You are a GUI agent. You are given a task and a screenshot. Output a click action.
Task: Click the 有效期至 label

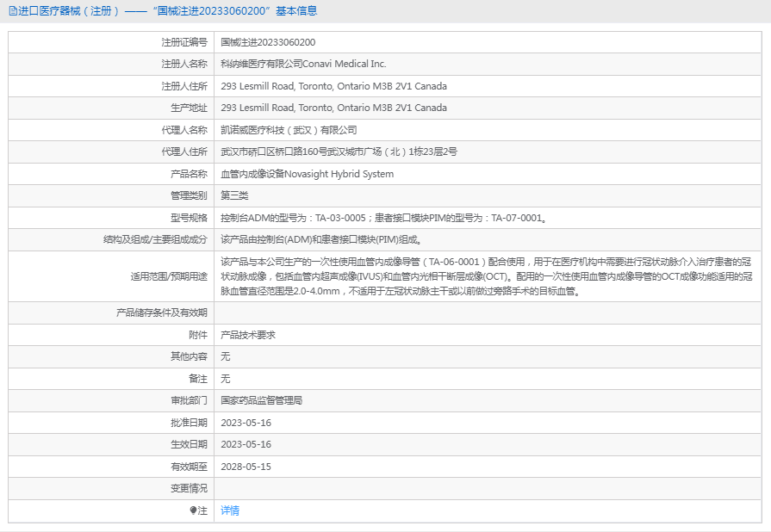tap(189, 467)
